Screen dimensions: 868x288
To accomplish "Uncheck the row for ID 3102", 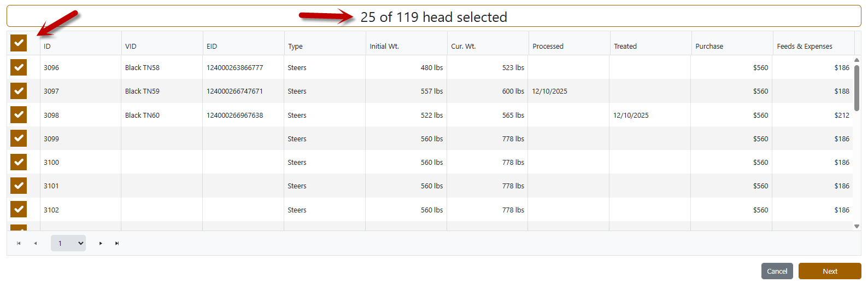I will pos(19,210).
